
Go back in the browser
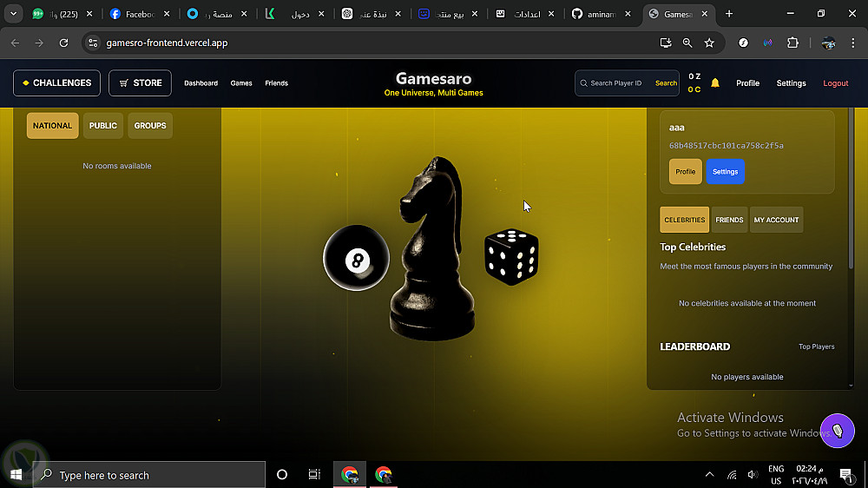[x=15, y=43]
